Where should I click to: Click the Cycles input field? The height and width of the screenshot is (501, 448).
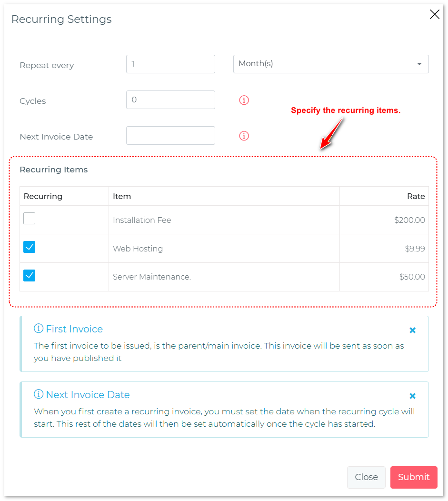coord(170,100)
